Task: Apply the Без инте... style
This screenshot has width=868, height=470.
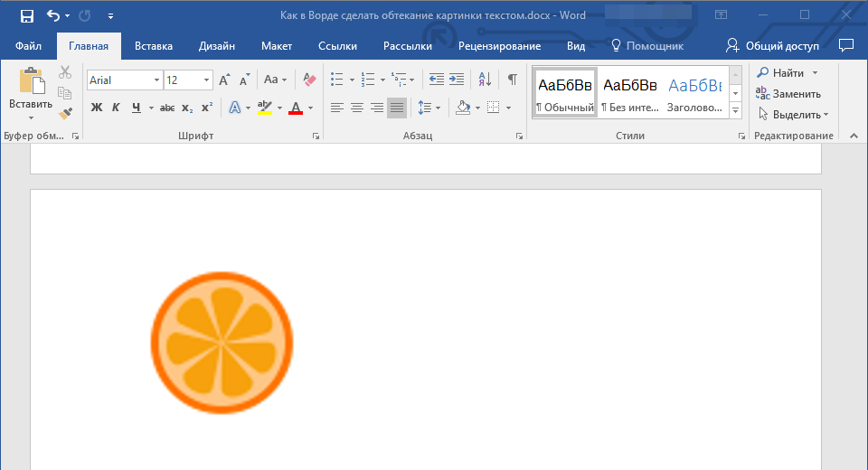Action: (630, 92)
